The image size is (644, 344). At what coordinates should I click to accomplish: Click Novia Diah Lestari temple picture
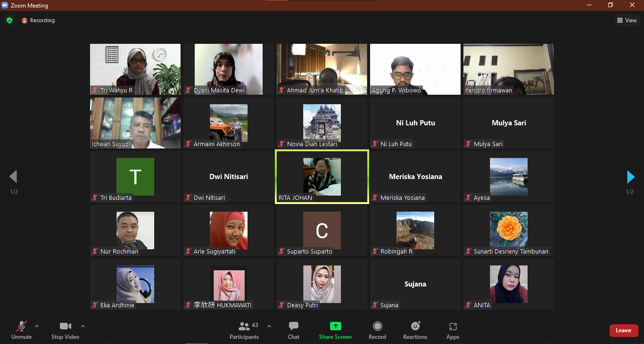pyautogui.click(x=322, y=123)
